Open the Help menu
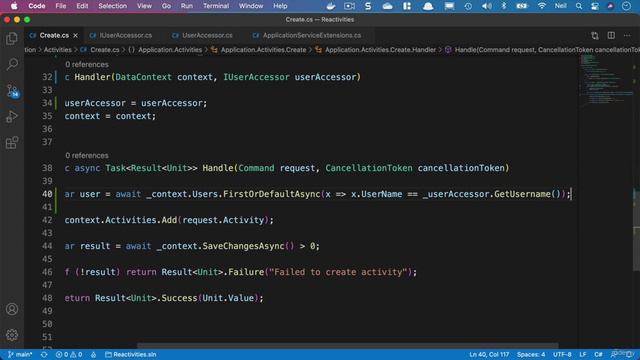 point(280,6)
